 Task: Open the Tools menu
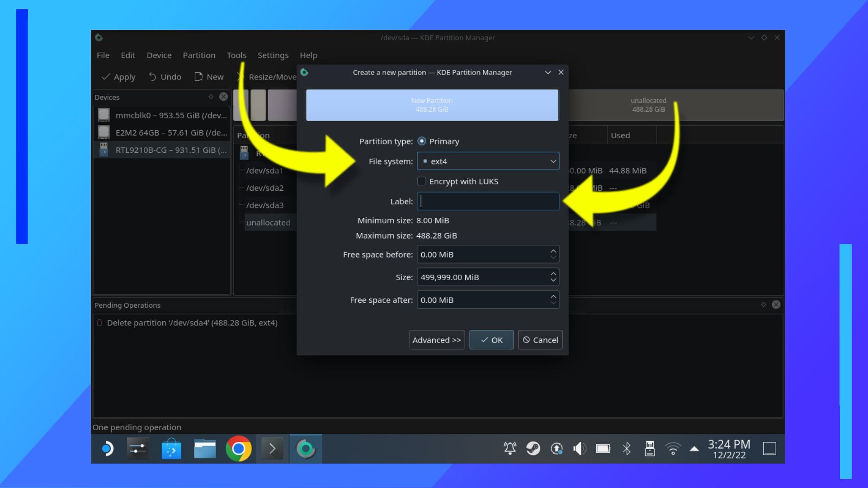pos(236,55)
